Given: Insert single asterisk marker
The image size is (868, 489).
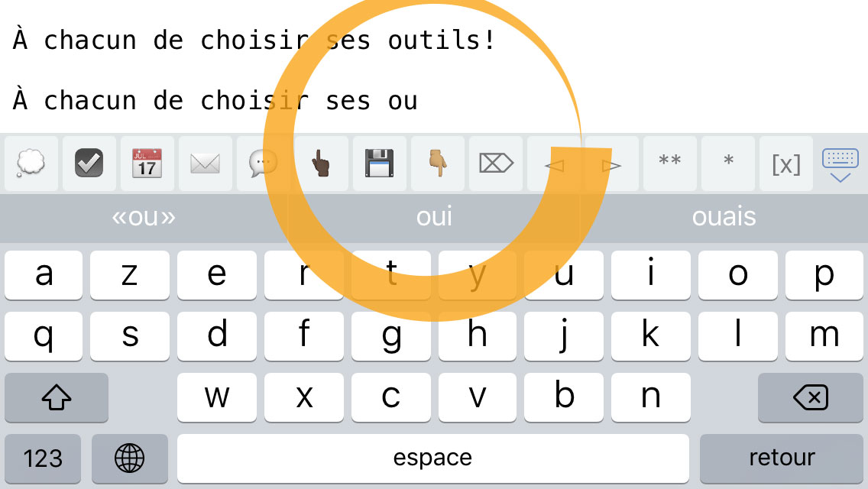Looking at the screenshot, I should coord(728,164).
